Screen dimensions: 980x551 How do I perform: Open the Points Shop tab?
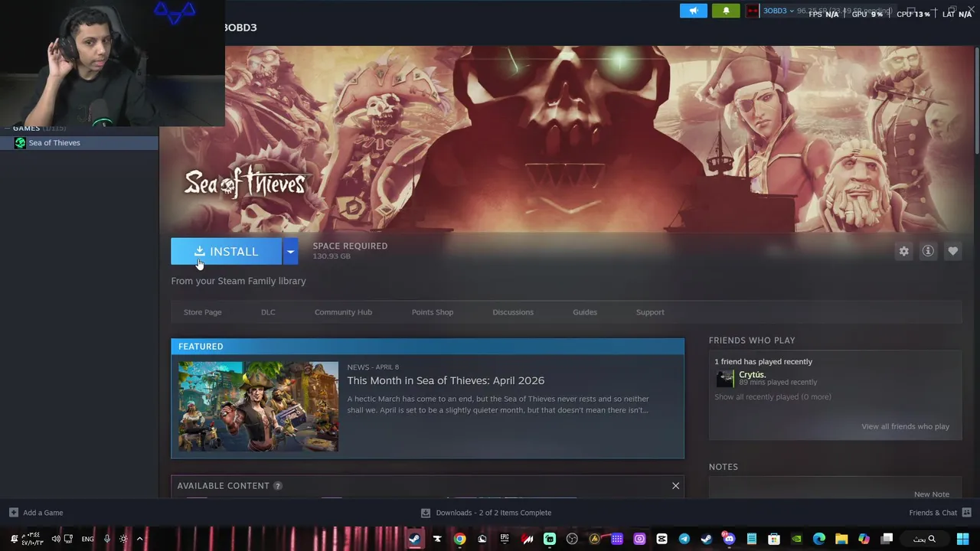[x=433, y=312]
